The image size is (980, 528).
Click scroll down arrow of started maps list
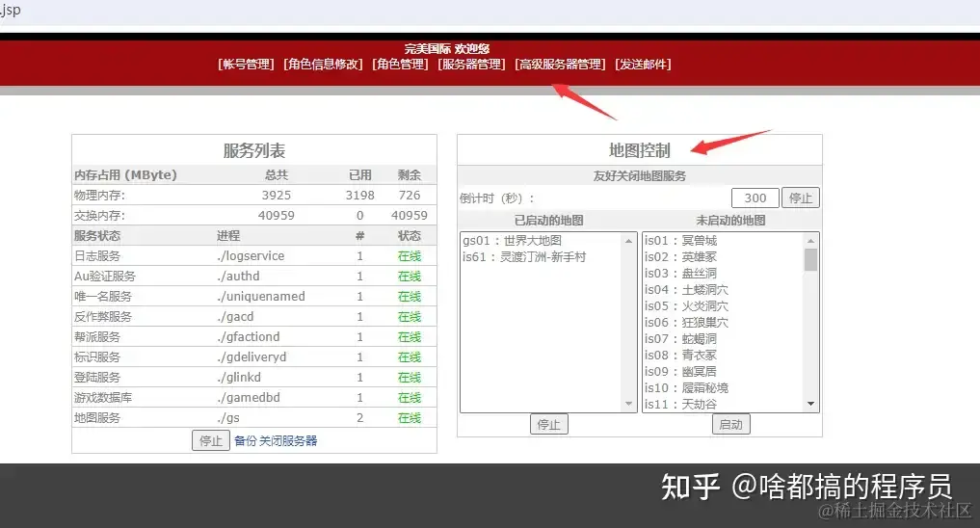pos(628,404)
